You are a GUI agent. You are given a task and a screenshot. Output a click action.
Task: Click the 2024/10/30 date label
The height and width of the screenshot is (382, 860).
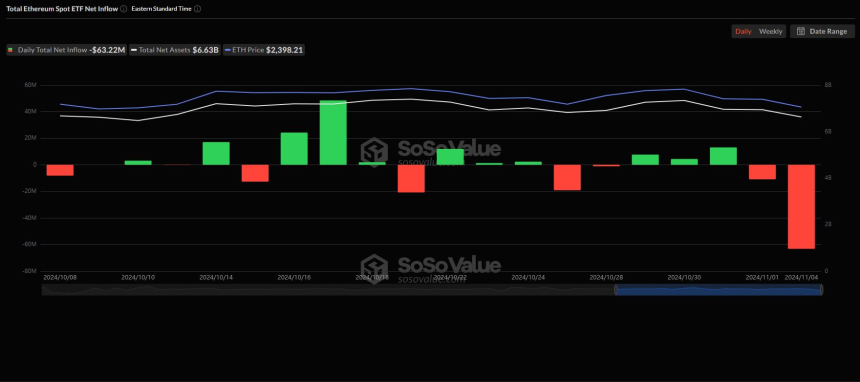pos(684,278)
